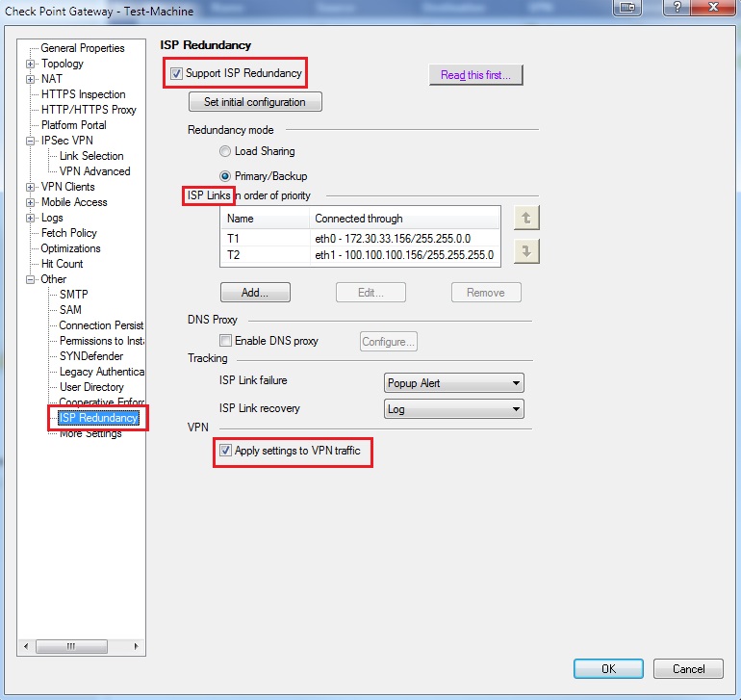
Task: Select Load Sharing redundancy mode
Action: coord(225,151)
